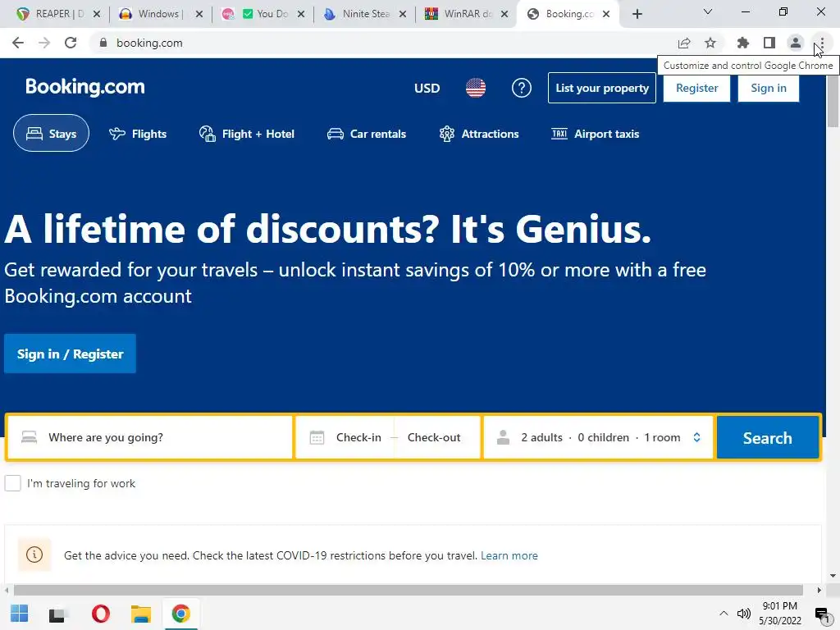
Task: Click the Where are you going field
Action: 151,438
